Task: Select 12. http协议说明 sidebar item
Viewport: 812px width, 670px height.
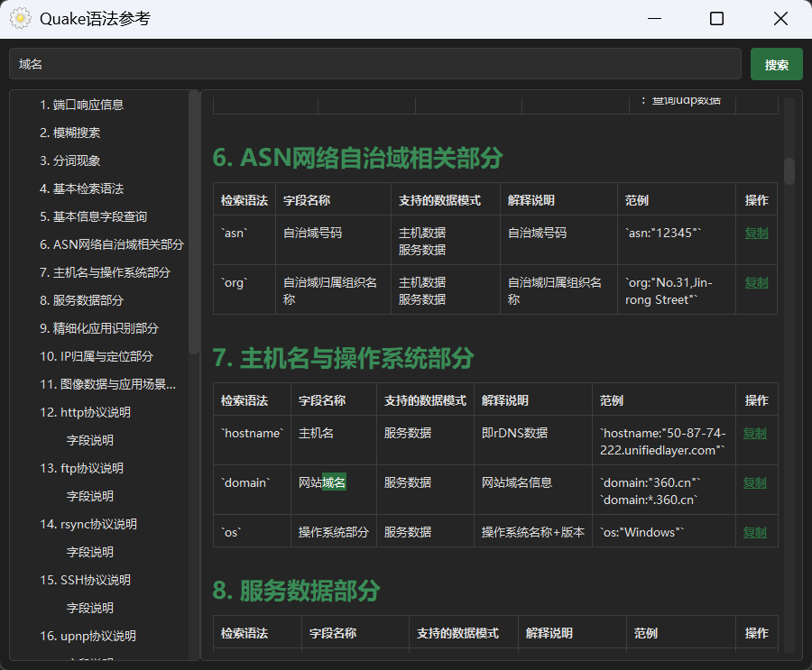Action: [x=86, y=412]
